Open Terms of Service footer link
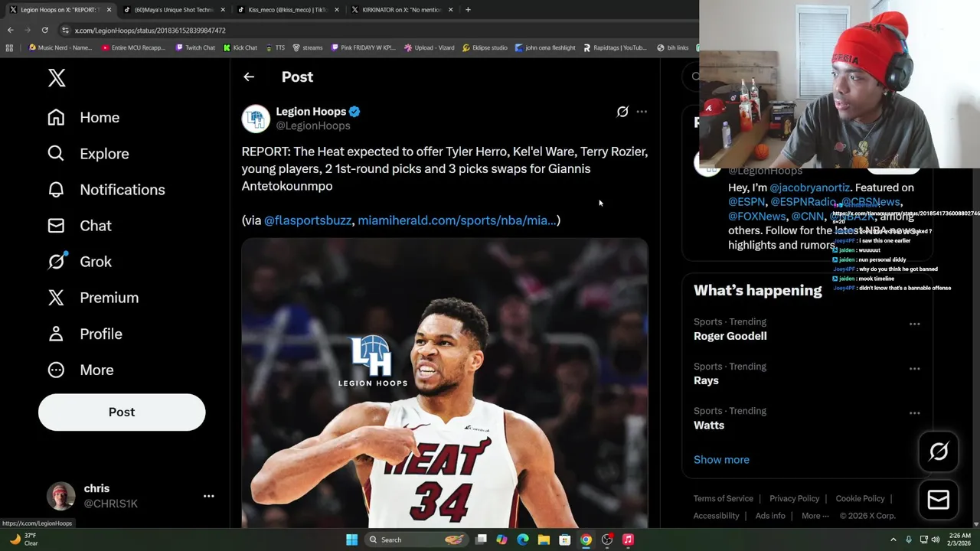This screenshot has width=980, height=551. 724,498
